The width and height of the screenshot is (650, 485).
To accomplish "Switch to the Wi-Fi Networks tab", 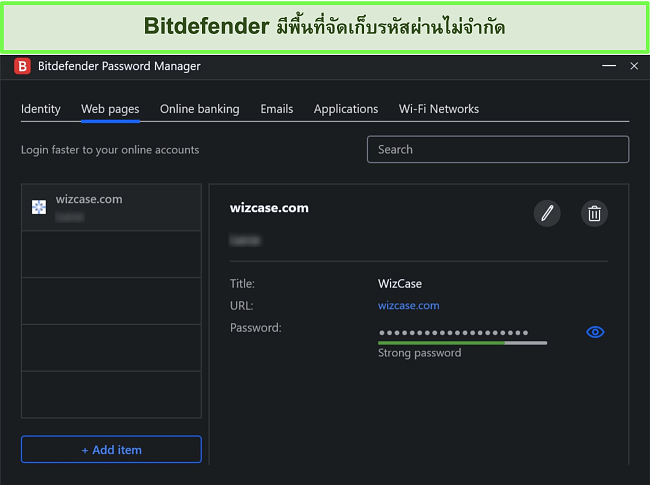I will point(439,109).
